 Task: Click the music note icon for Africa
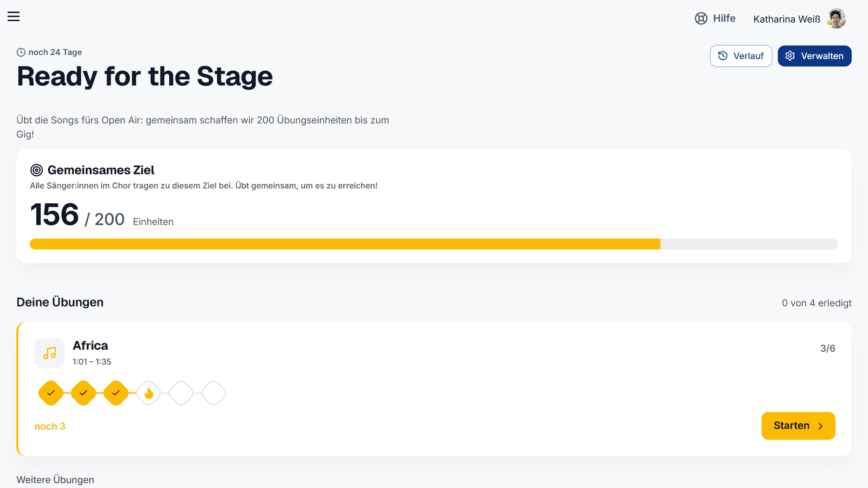[x=50, y=353]
